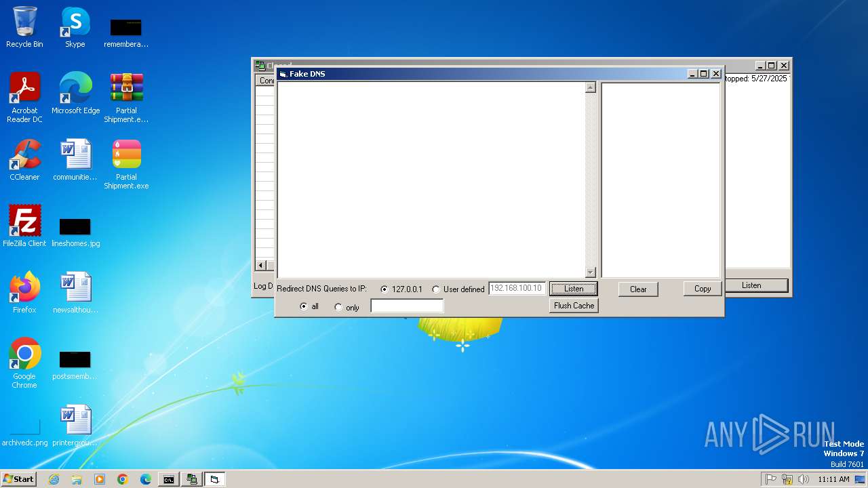868x488 pixels.
Task: Open Windows Media Player taskbar icon
Action: click(x=100, y=479)
